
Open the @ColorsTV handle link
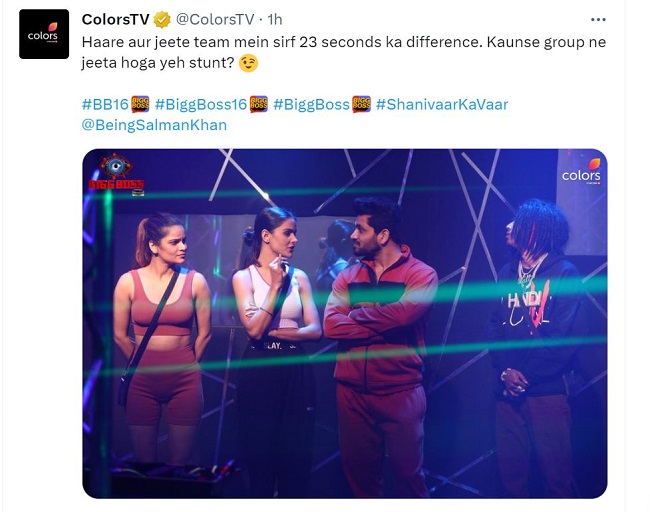[215, 19]
